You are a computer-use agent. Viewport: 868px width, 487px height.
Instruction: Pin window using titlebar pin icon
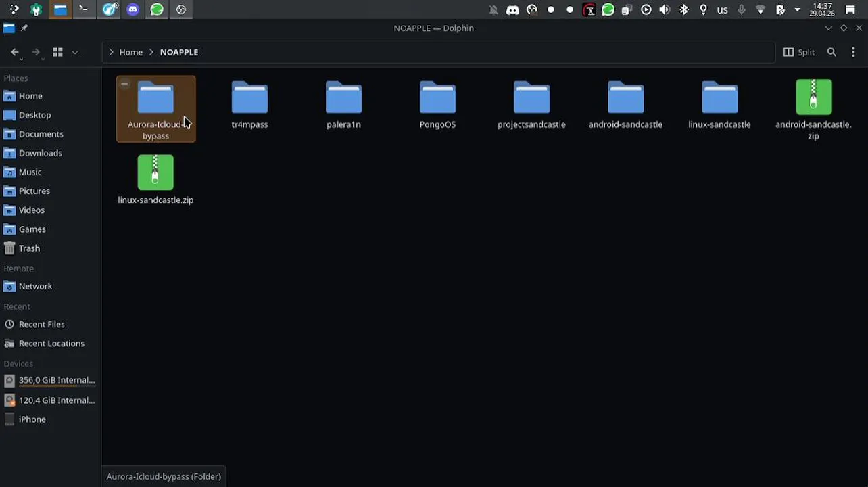click(24, 28)
